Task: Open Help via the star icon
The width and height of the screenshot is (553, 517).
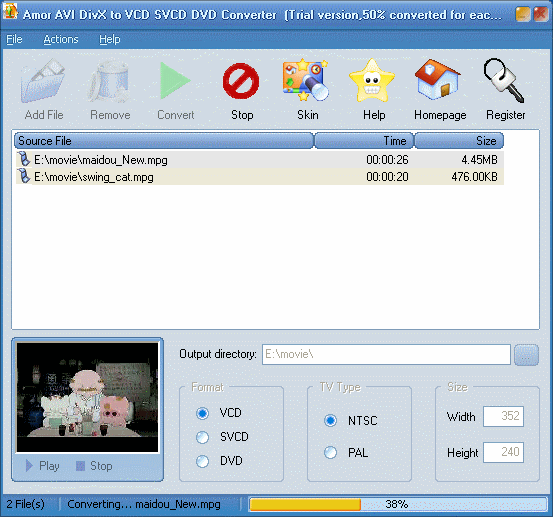Action: 371,81
